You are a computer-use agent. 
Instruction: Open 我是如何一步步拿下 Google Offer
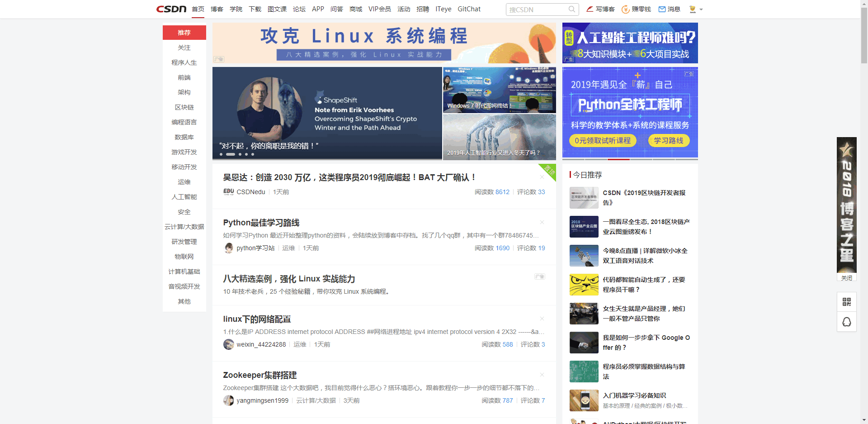[x=646, y=343]
